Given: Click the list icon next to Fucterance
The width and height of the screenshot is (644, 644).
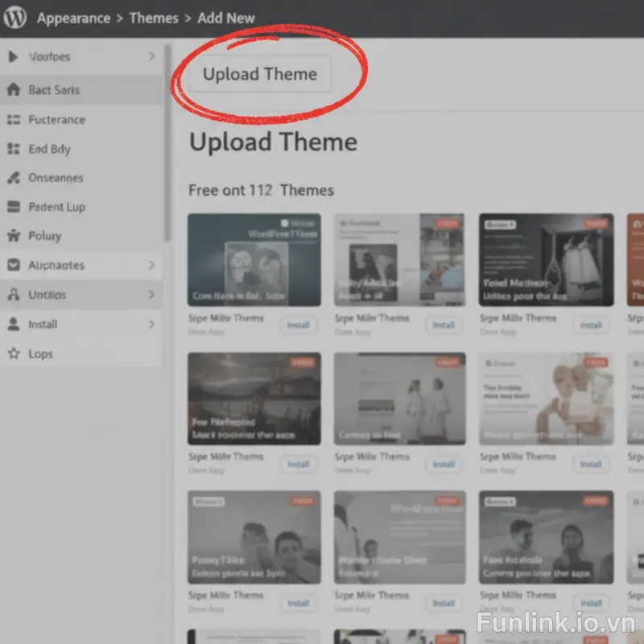Looking at the screenshot, I should pyautogui.click(x=12, y=119).
